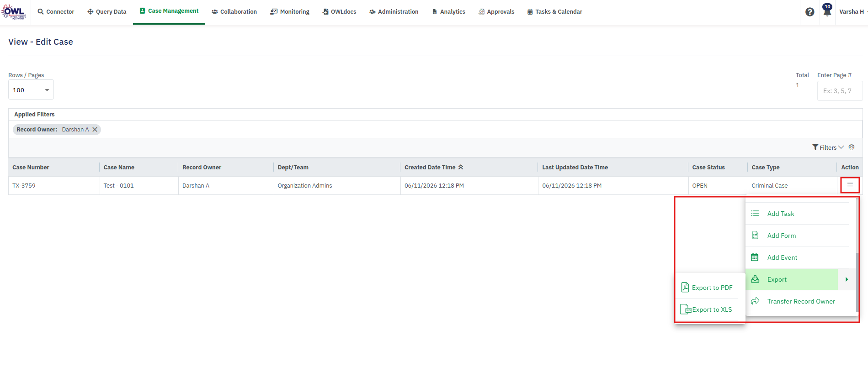Open the help question mark icon
This screenshot has height=367, width=868.
pos(809,12)
